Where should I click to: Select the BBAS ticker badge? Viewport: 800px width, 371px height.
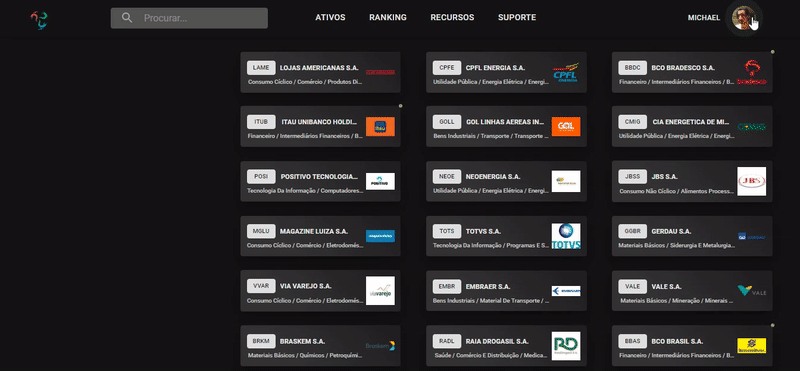[x=633, y=341]
